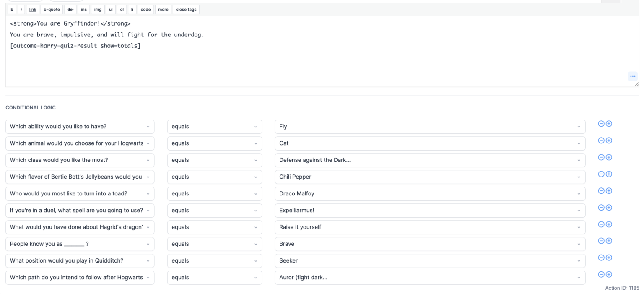The height and width of the screenshot is (294, 644).
Task: Click the code quicktag button
Action: [145, 10]
